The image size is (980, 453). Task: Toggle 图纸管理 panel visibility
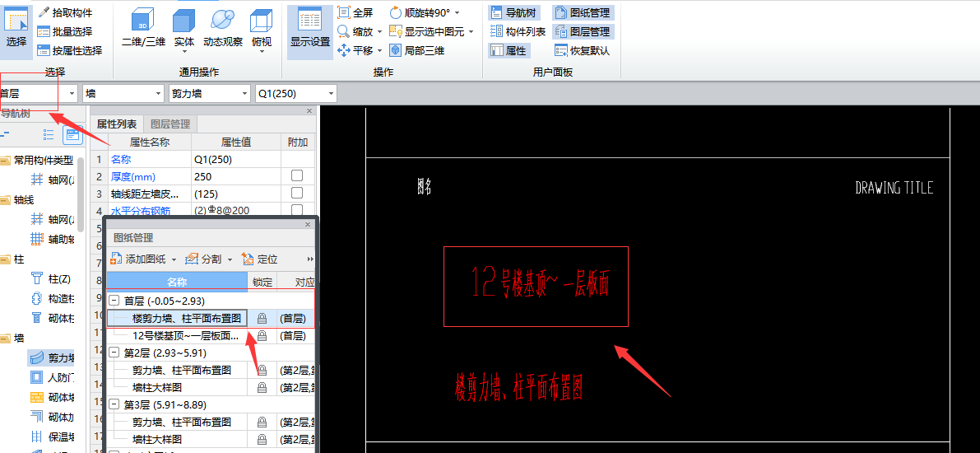pos(582,12)
